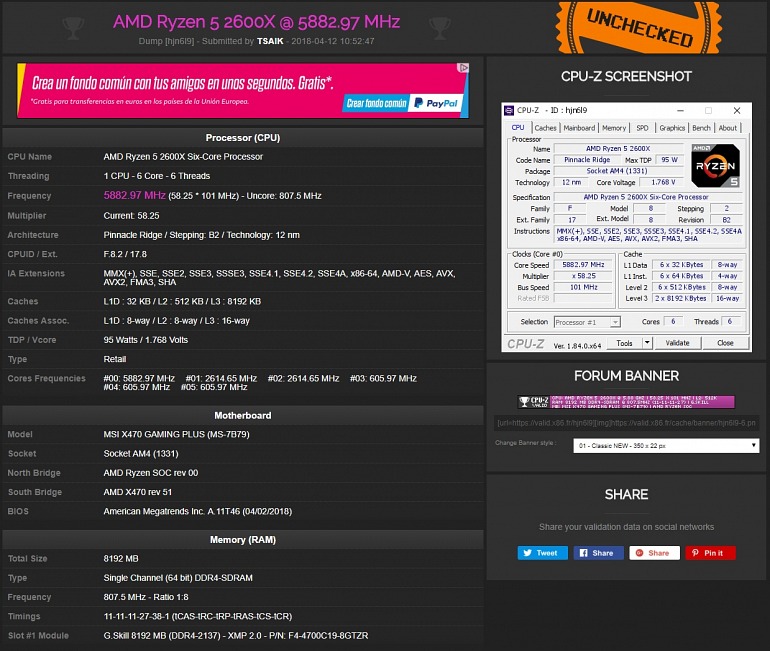Expand the Tools dropdown arrow in CPU-Z

click(x=647, y=343)
